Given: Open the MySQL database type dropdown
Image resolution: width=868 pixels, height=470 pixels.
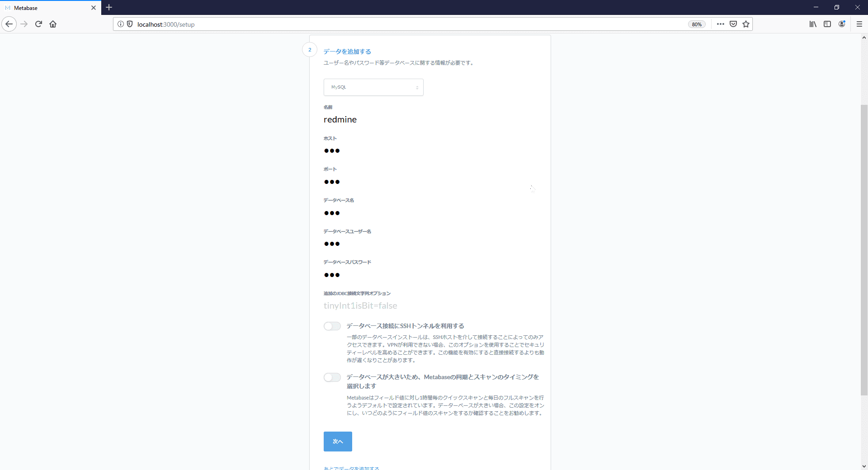Looking at the screenshot, I should (373, 87).
